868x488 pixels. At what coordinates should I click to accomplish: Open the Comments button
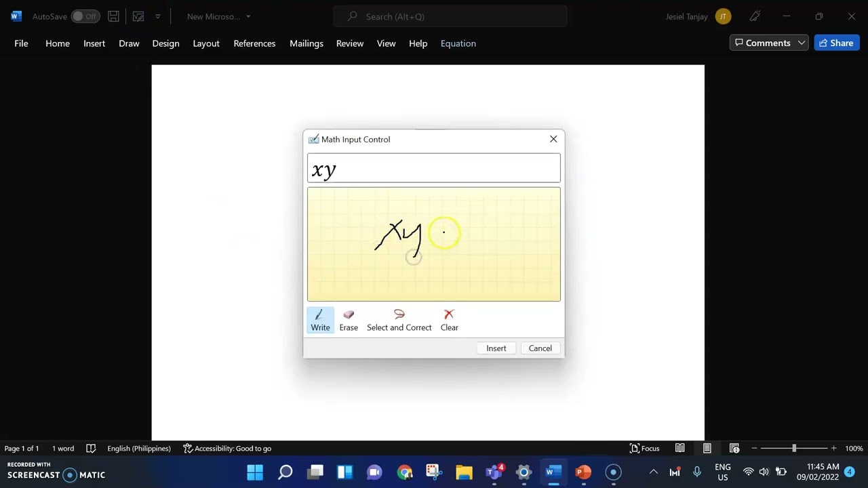tap(762, 43)
